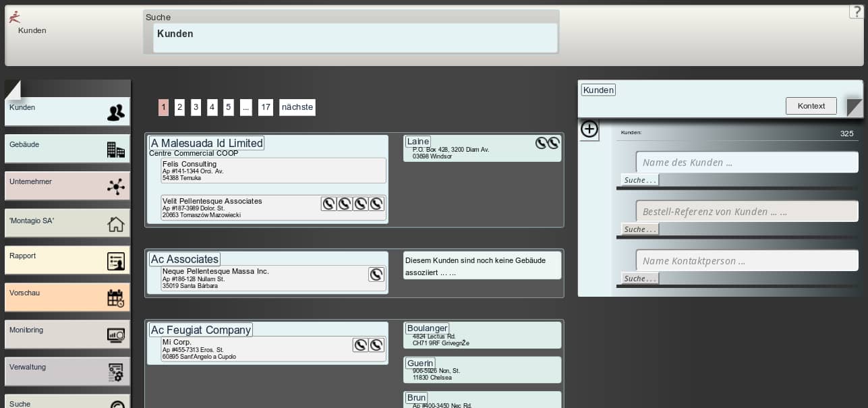Open the help question mark icon
The image size is (868, 408).
[x=857, y=12]
